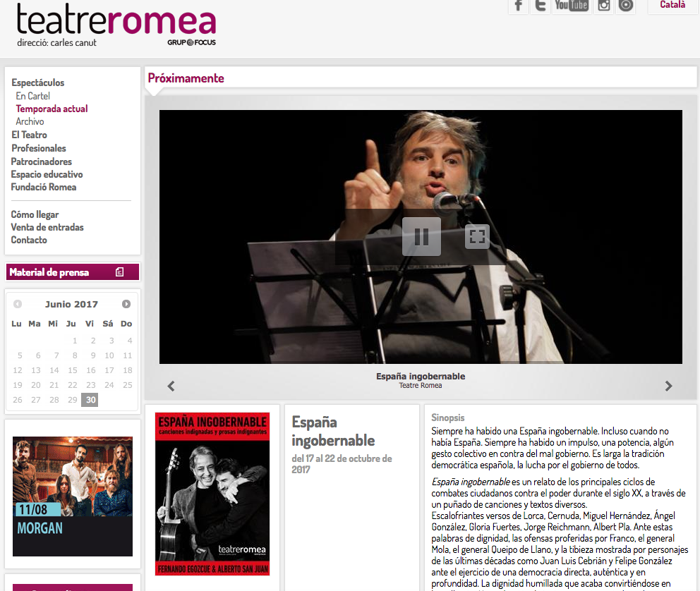
Task: Open the Instagram social icon
Action: click(x=603, y=6)
